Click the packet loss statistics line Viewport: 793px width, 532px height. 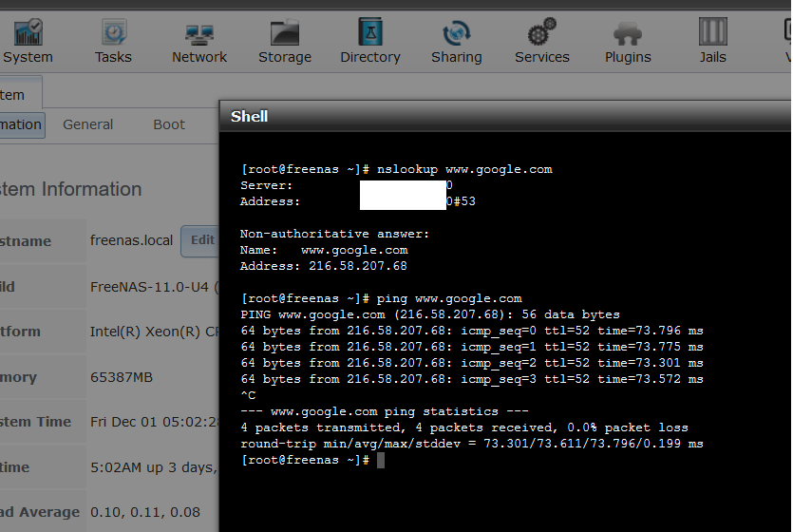click(464, 427)
